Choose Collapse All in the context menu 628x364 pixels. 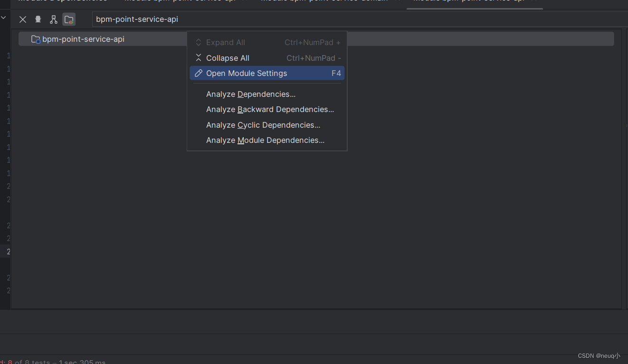[267, 58]
